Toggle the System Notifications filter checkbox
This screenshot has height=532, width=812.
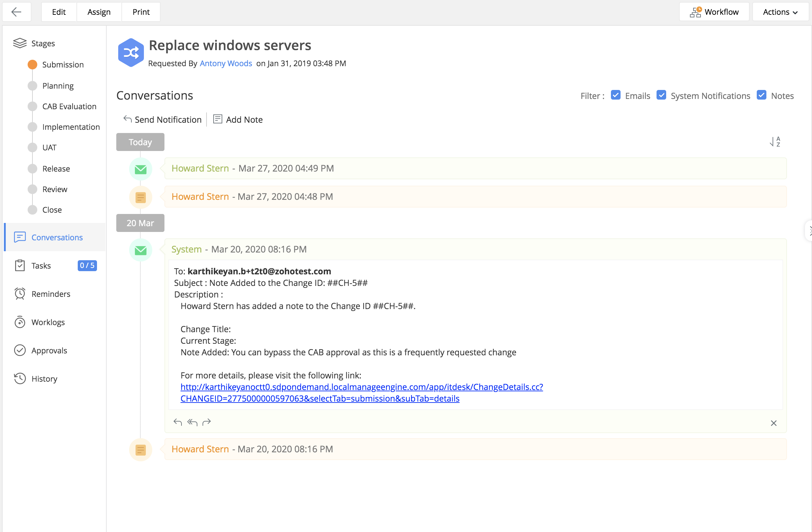pyautogui.click(x=661, y=95)
